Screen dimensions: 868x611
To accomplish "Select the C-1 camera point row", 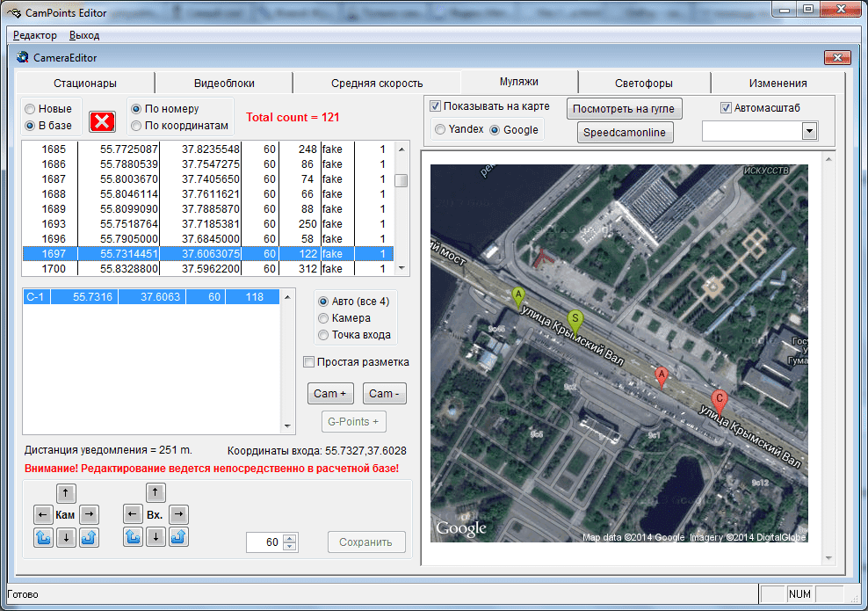I will [152, 297].
